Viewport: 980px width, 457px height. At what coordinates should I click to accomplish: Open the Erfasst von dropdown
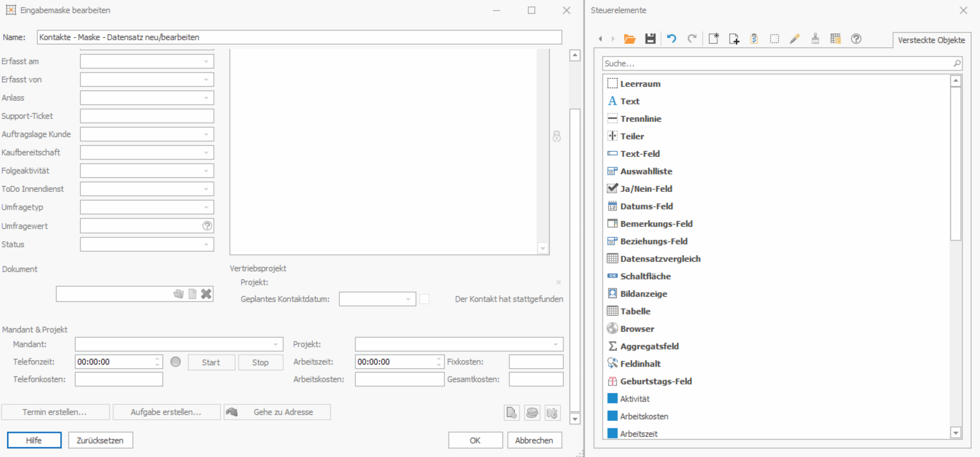pos(206,80)
